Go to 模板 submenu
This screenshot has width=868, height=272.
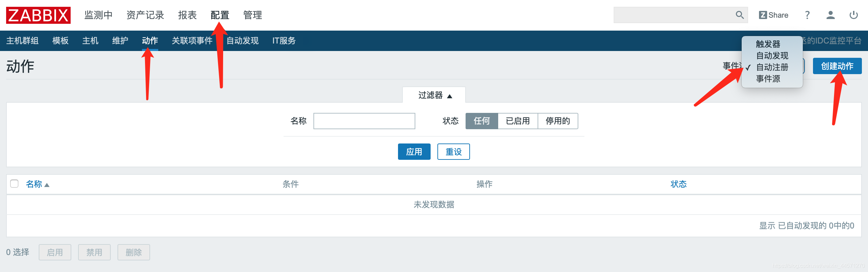click(x=60, y=41)
